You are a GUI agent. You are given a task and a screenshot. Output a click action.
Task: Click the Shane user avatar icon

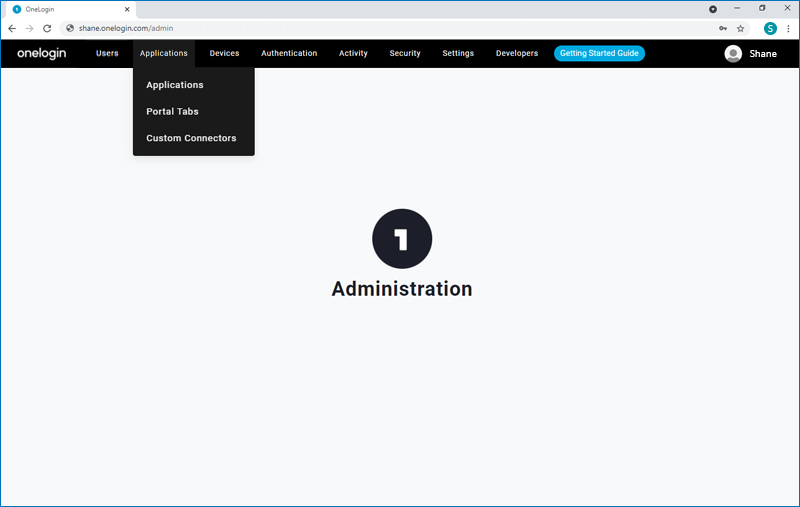733,54
